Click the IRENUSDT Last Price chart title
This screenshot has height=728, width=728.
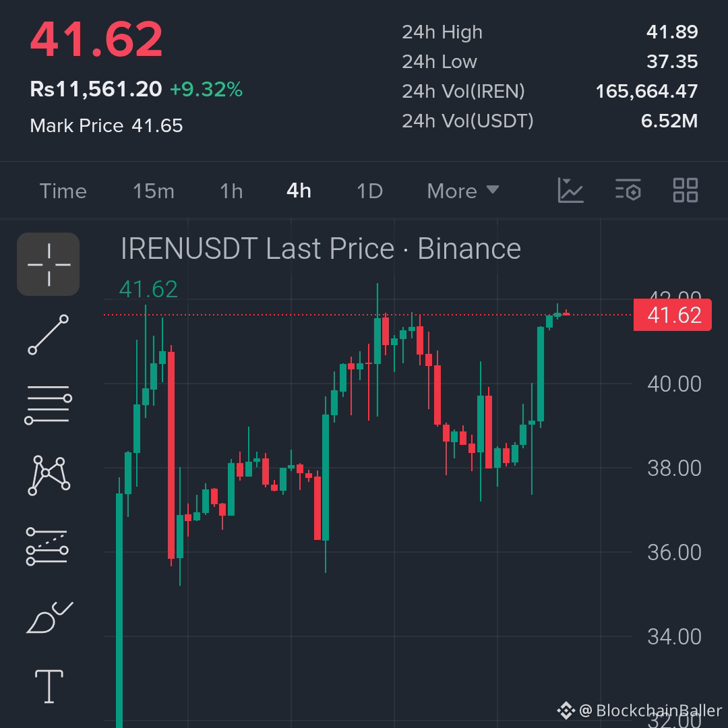321,249
